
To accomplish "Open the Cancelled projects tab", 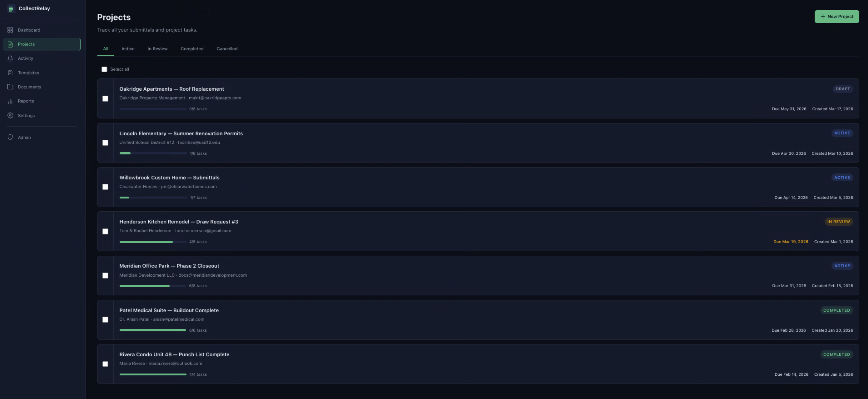I will pyautogui.click(x=227, y=49).
